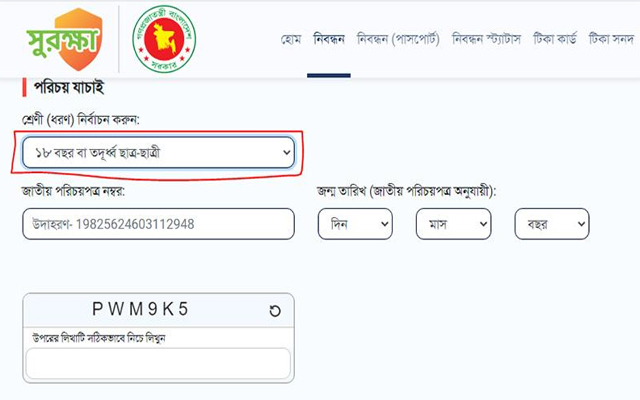Click the PWM9K5 captcha text
Image resolution: width=640 pixels, height=400 pixels.
pos(140,309)
